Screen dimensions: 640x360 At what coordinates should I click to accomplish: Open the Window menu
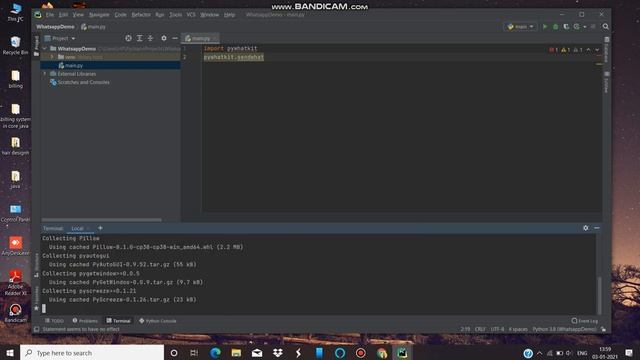tap(209, 15)
